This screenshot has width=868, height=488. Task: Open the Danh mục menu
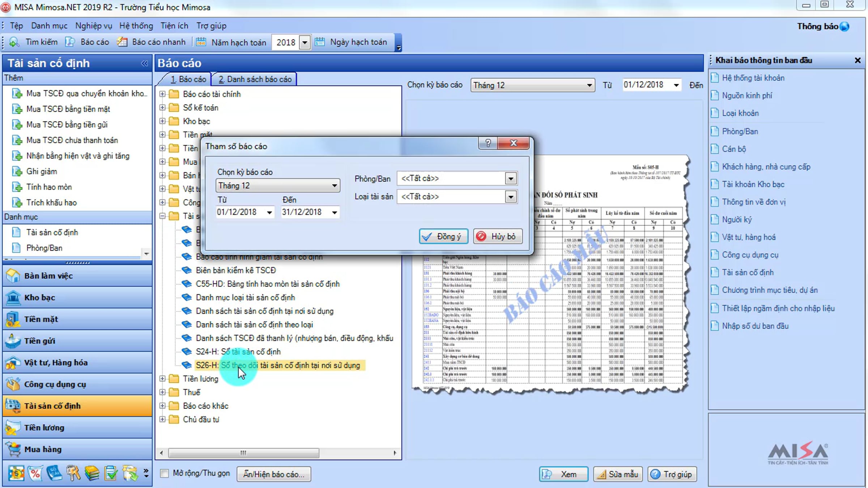tap(49, 26)
